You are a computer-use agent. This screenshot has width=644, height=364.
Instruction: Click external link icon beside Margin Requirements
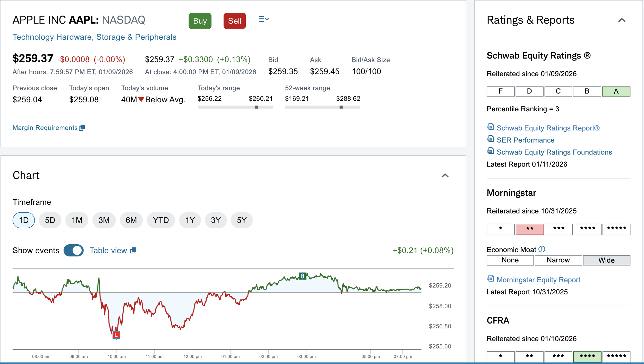(82, 128)
